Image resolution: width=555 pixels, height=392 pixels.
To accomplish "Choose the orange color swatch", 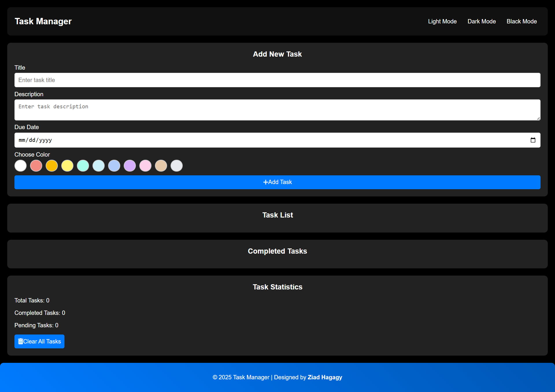I will coord(52,166).
